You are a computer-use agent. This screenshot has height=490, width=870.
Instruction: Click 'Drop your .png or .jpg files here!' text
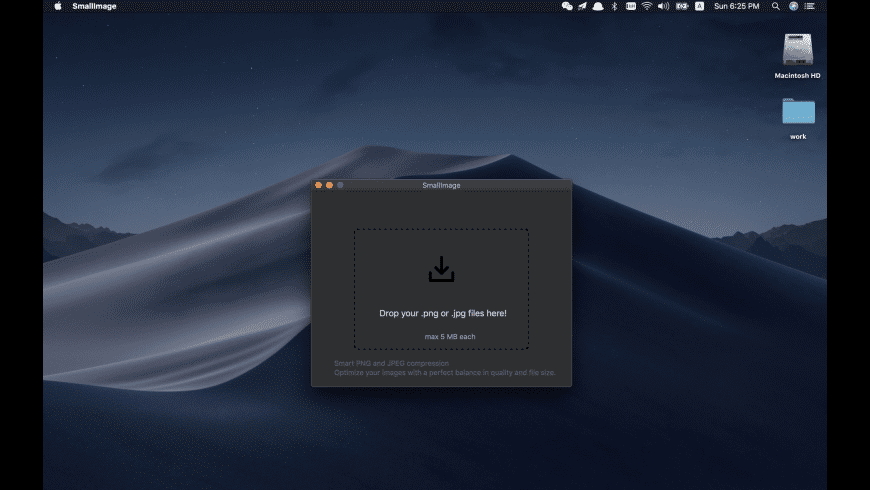(443, 313)
